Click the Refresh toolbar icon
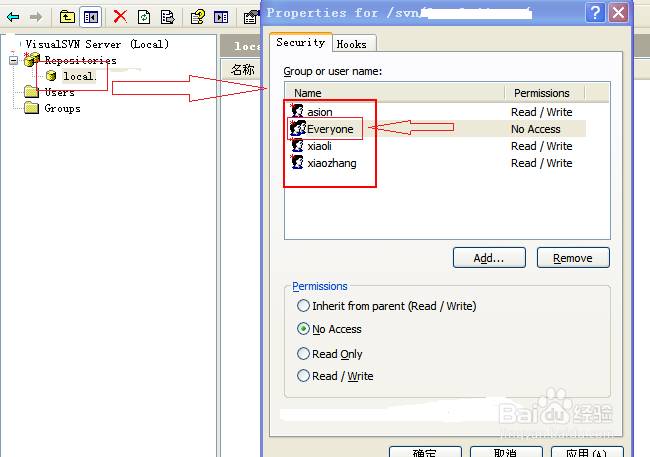Image resolution: width=650 pixels, height=457 pixels. click(144, 17)
